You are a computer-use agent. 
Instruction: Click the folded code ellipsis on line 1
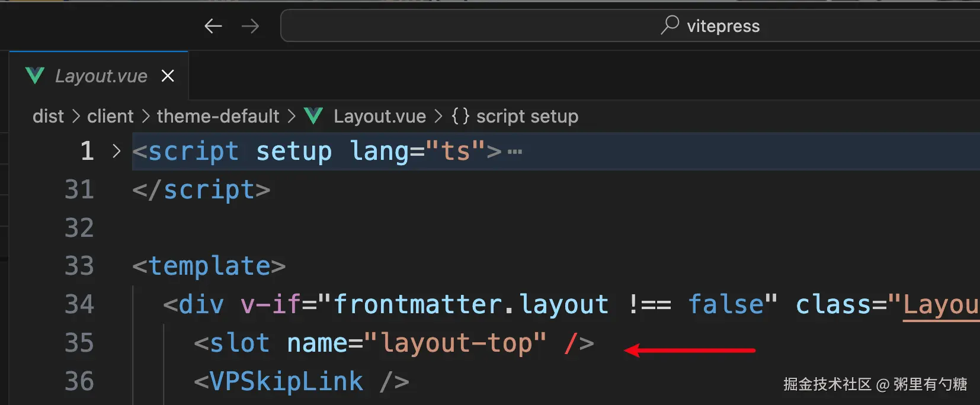(515, 152)
